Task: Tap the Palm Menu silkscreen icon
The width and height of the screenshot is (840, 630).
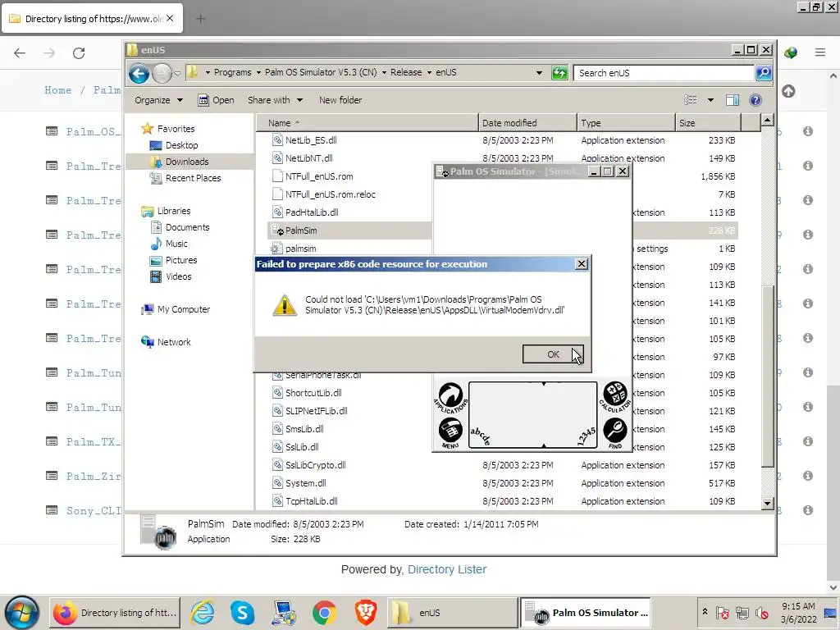Action: tap(450, 433)
